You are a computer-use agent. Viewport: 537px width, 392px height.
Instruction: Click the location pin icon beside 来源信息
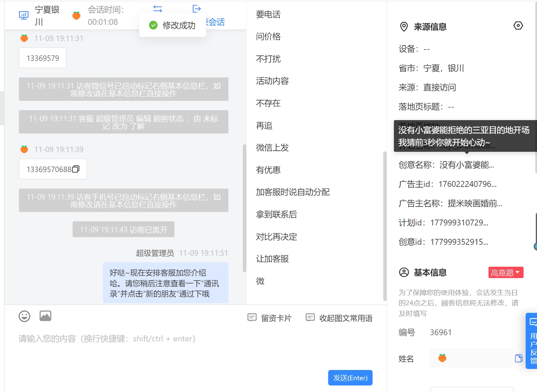404,27
